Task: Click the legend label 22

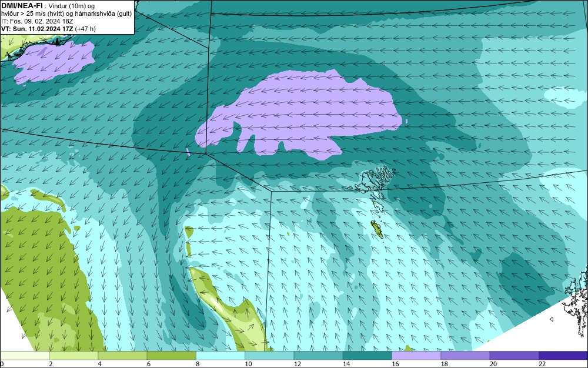Action: point(542,364)
